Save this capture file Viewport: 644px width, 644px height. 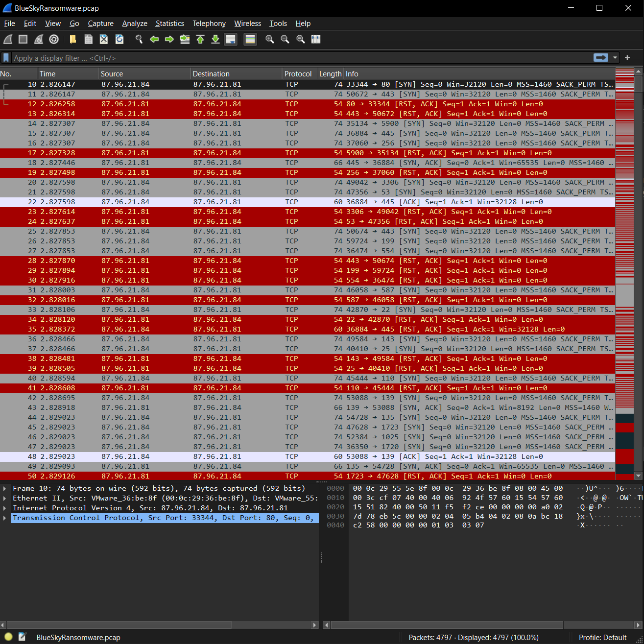pos(89,39)
